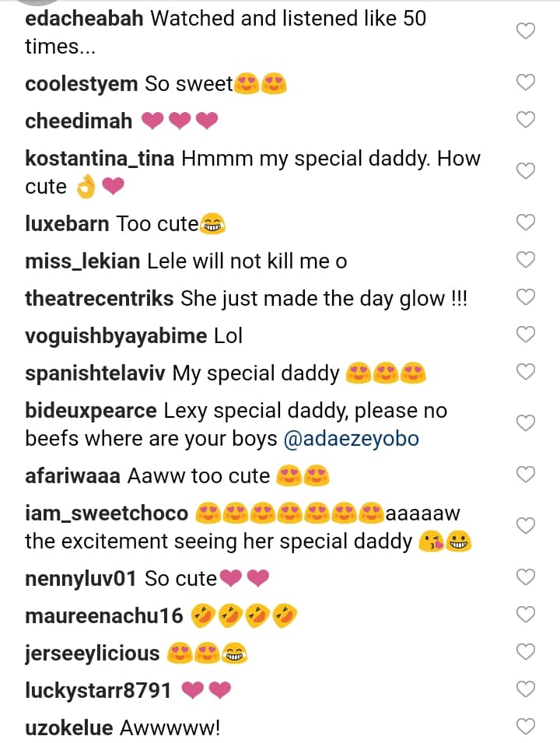Image resolution: width=560 pixels, height=743 pixels.
Task: Like luxebarn's Too cute comment
Action: click(527, 223)
